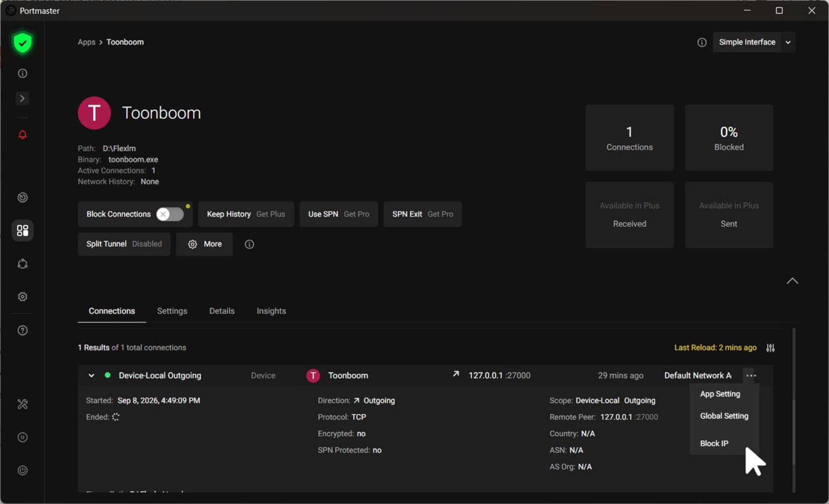The height and width of the screenshot is (504, 829).
Task: Open connection filter sliders icon
Action: coord(770,348)
